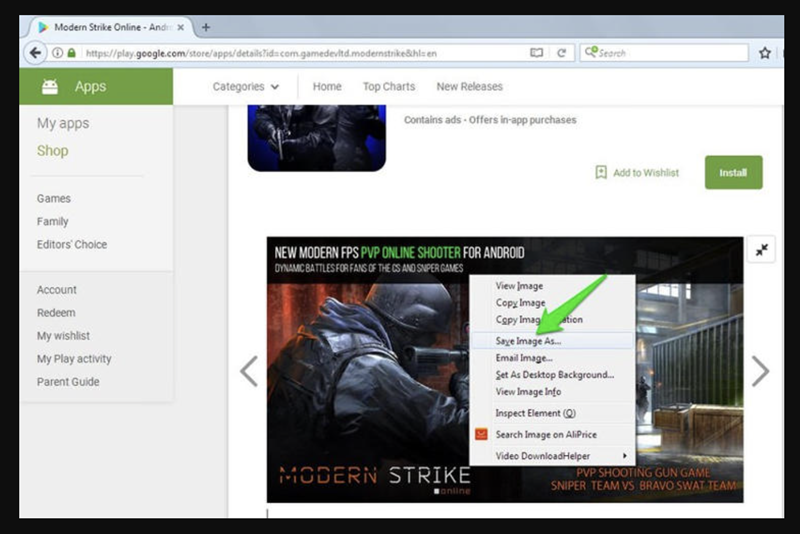The height and width of the screenshot is (534, 800).
Task: Expand the Categories dropdown
Action: (246, 87)
